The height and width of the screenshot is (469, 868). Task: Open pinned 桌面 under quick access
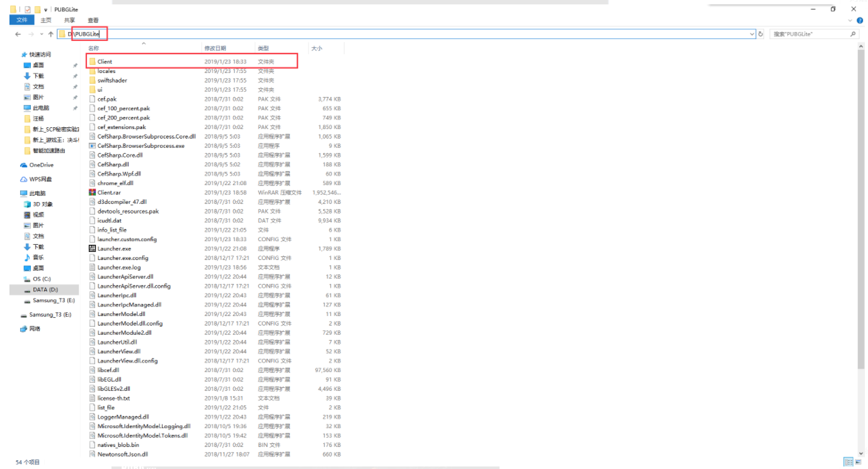pos(38,65)
